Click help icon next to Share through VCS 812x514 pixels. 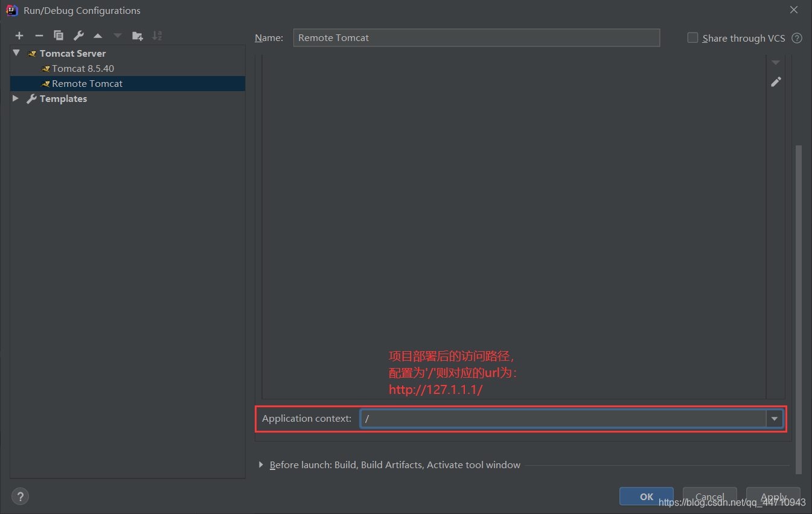(x=797, y=38)
